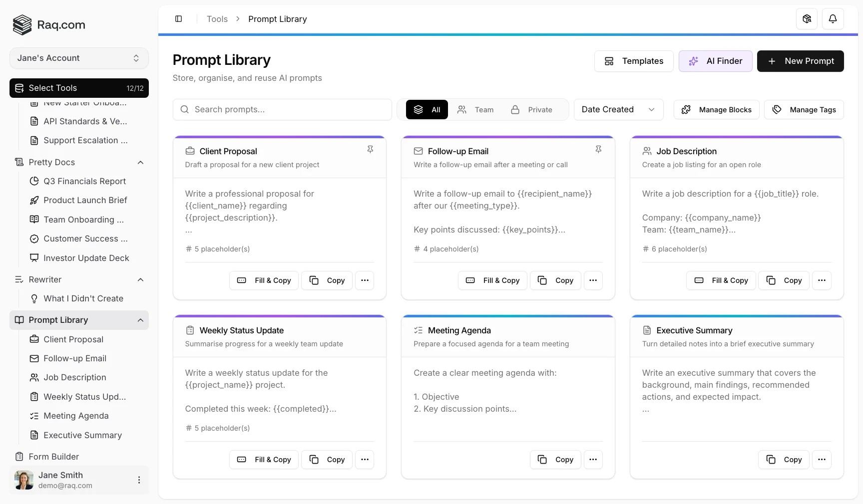Click the sidebar collapse icon near breadcrumb
The width and height of the screenshot is (863, 504).
click(x=178, y=18)
